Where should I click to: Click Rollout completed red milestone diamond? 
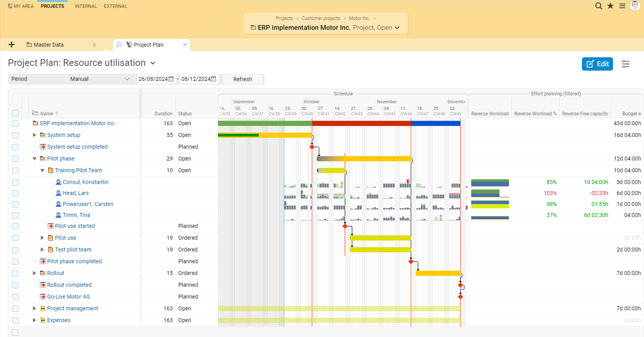460,285
